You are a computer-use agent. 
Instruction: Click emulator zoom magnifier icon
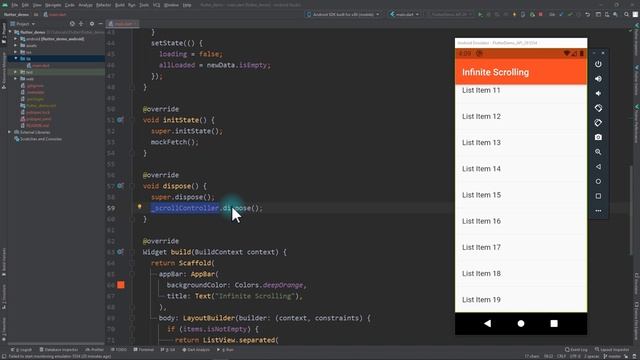pos(598,152)
